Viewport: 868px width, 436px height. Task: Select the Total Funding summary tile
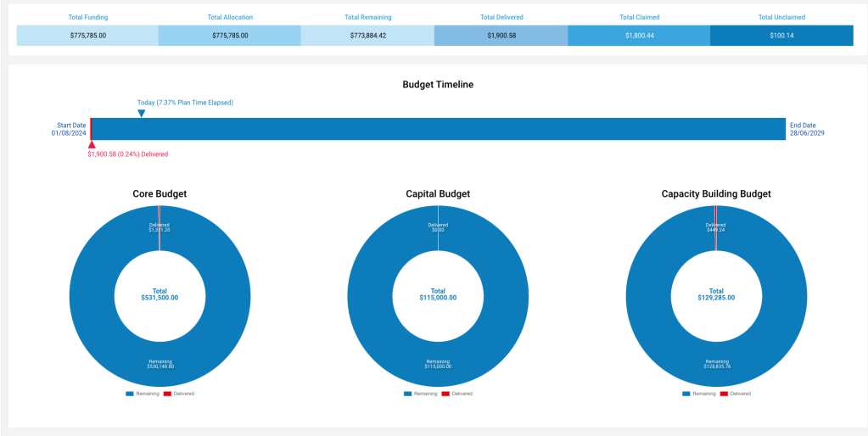(87, 36)
